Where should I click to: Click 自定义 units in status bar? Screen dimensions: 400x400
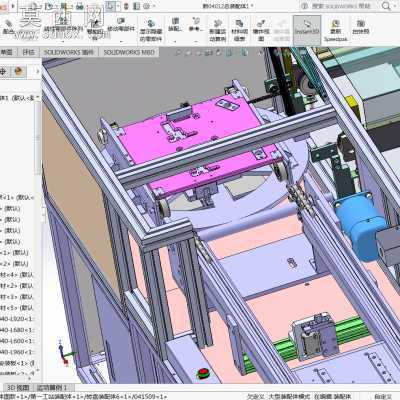[x=383, y=396]
